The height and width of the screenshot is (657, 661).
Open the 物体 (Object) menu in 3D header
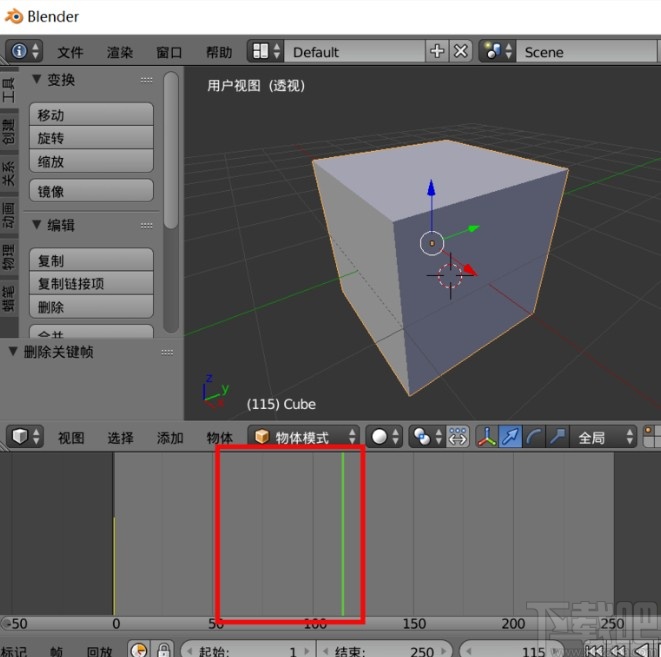(x=219, y=438)
